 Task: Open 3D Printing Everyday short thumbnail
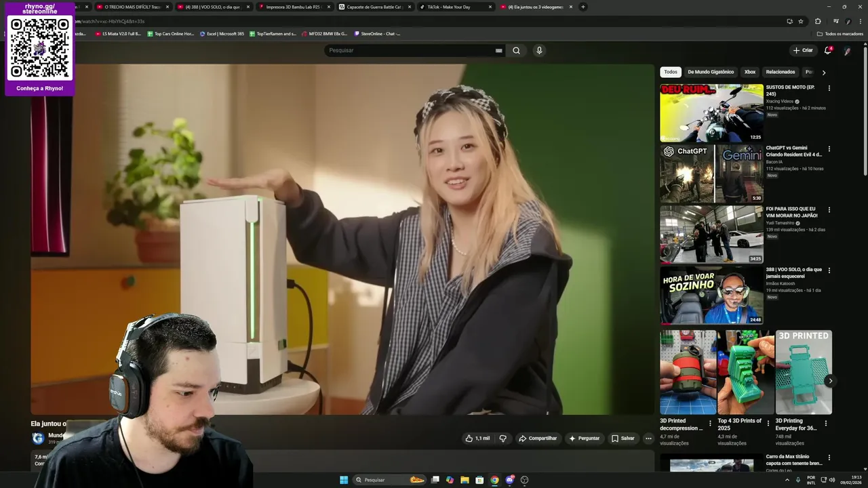pyautogui.click(x=804, y=372)
